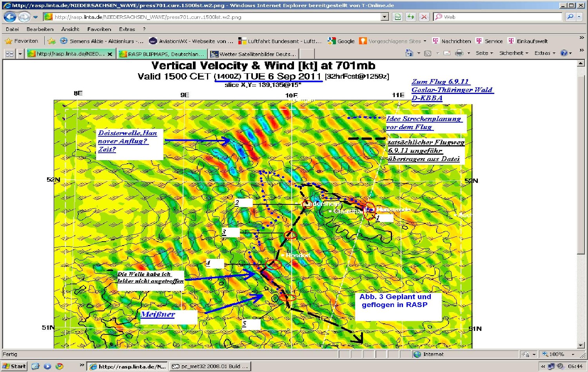Image resolution: width=588 pixels, height=372 pixels.
Task: Click the Add to favorites bar icon
Action: [51, 41]
